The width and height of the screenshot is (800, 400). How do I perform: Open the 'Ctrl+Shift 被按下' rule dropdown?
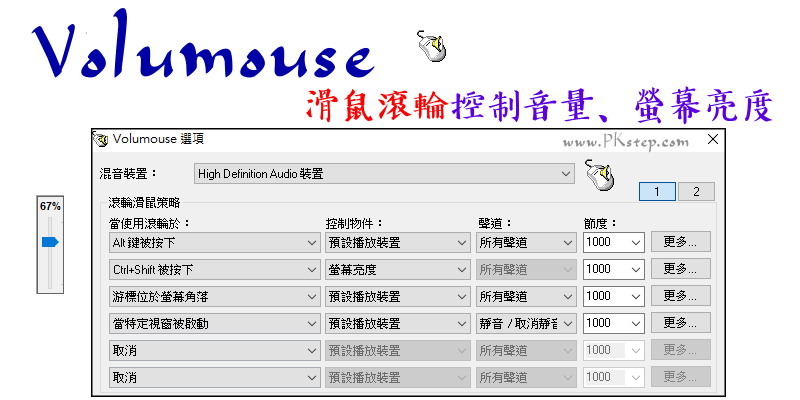coord(215,269)
